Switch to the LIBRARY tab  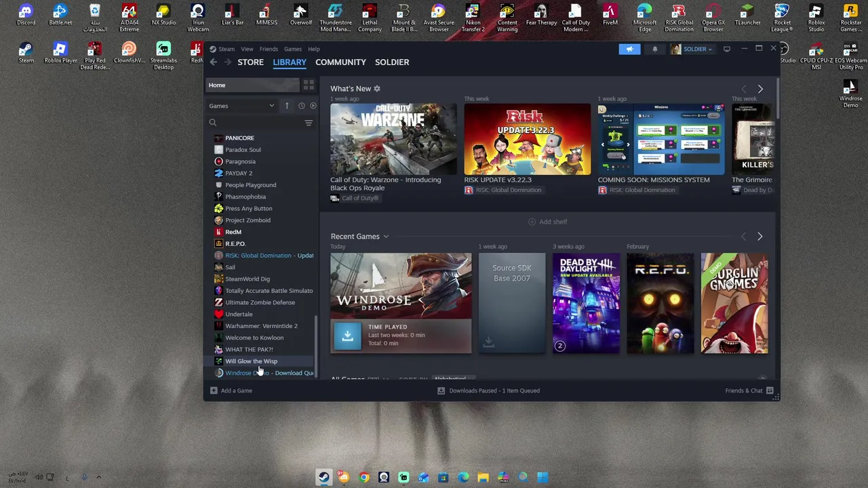click(x=290, y=62)
